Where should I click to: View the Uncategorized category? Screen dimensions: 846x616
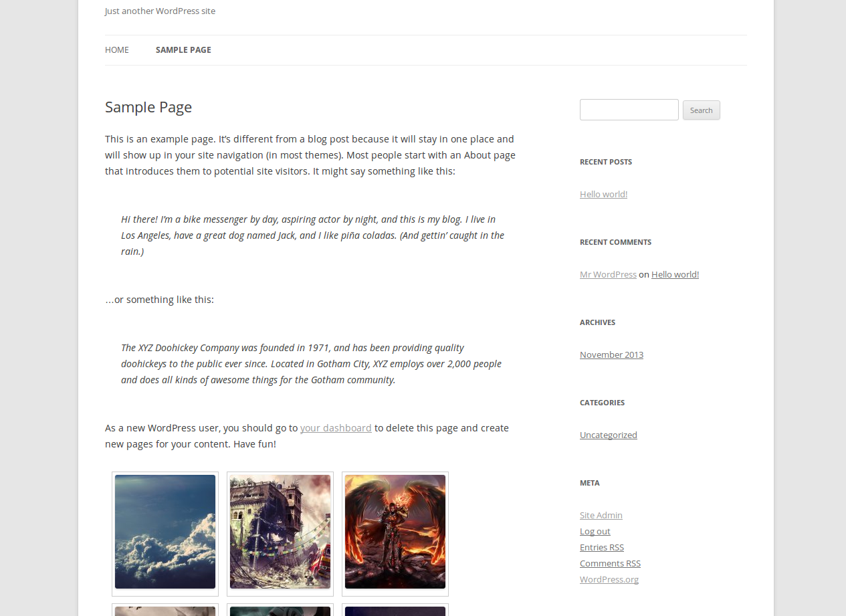click(x=608, y=435)
